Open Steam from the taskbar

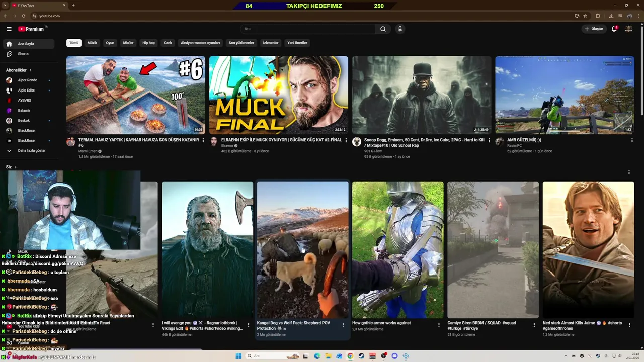361,356
